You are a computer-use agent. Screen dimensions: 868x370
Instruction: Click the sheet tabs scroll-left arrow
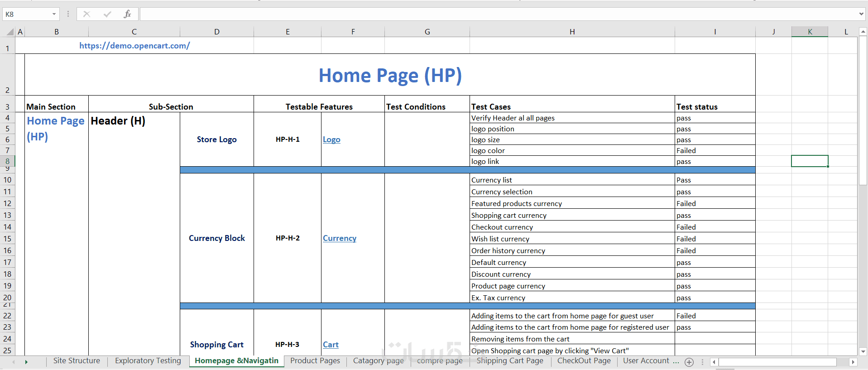[14, 362]
